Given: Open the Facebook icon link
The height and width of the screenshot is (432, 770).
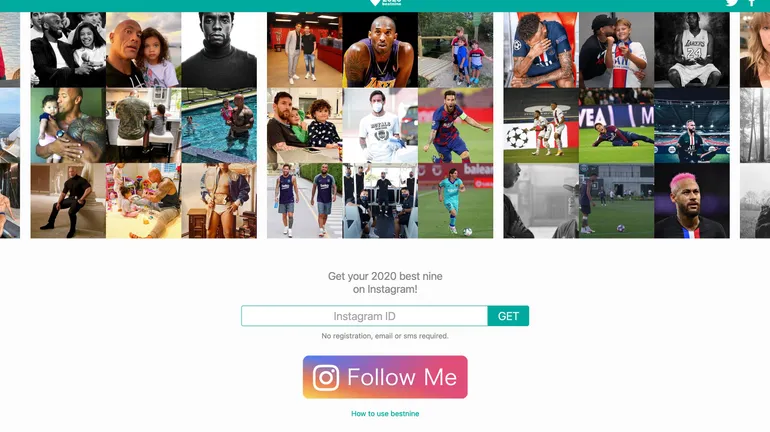Looking at the screenshot, I should click(x=752, y=2).
